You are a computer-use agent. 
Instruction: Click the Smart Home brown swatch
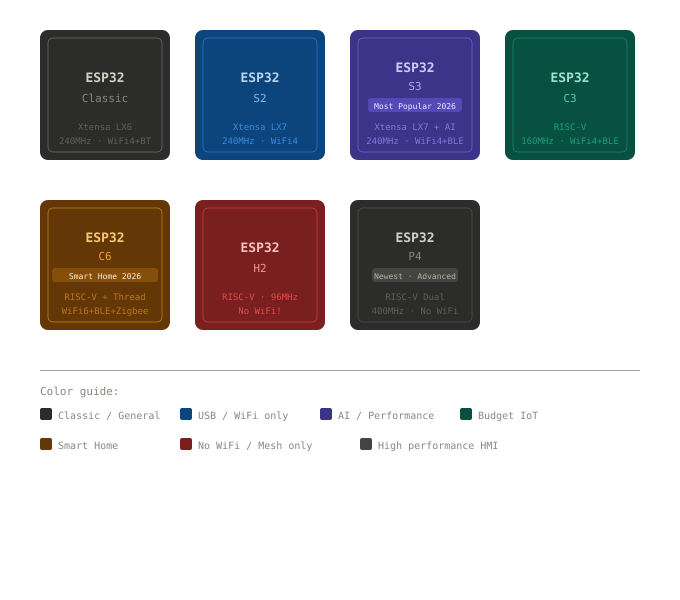tap(46, 444)
